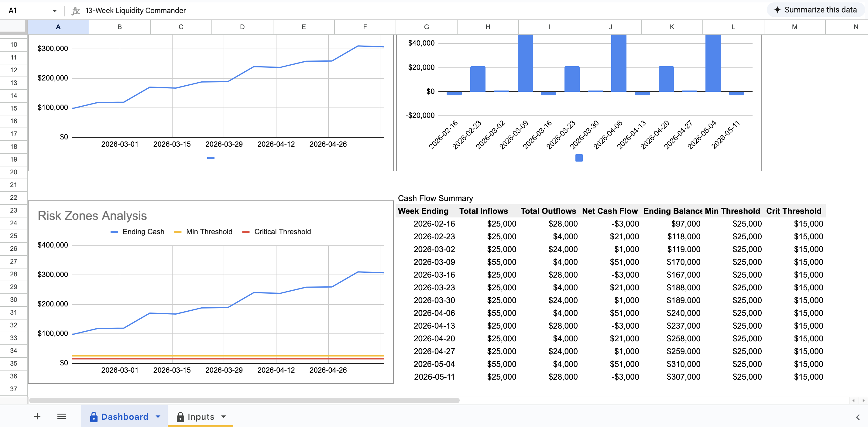Open the all sheets list icon
Image resolution: width=868 pixels, height=427 pixels.
61,417
